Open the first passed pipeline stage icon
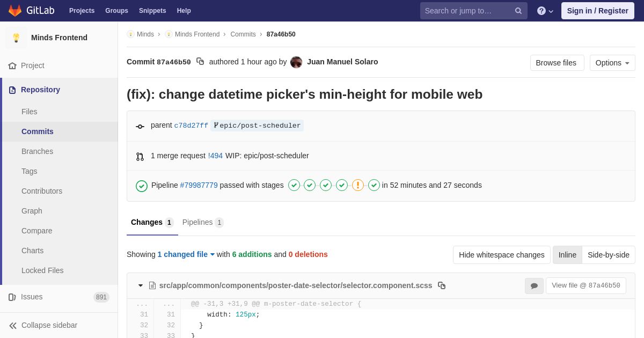This screenshot has width=644, height=338. click(x=294, y=185)
